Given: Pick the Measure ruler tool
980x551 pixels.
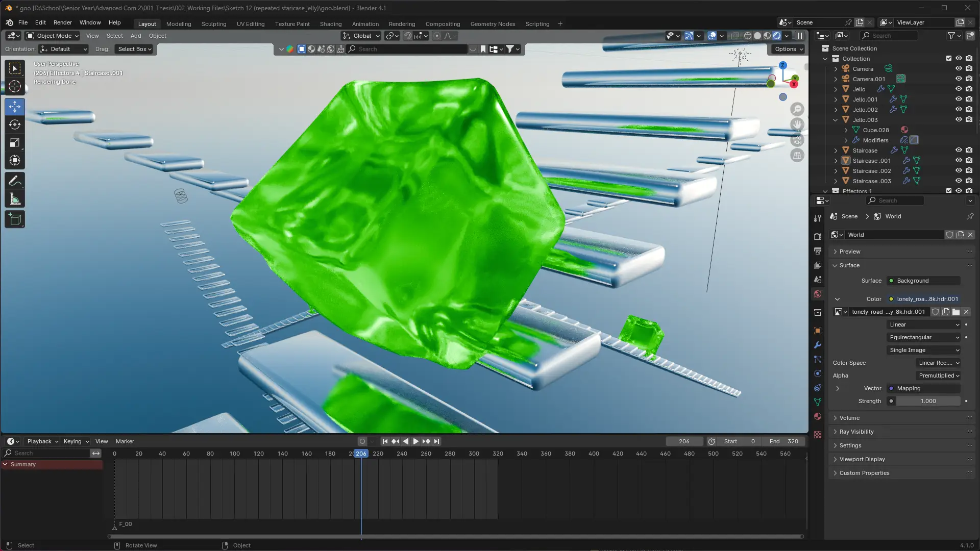Looking at the screenshot, I should coord(15,199).
